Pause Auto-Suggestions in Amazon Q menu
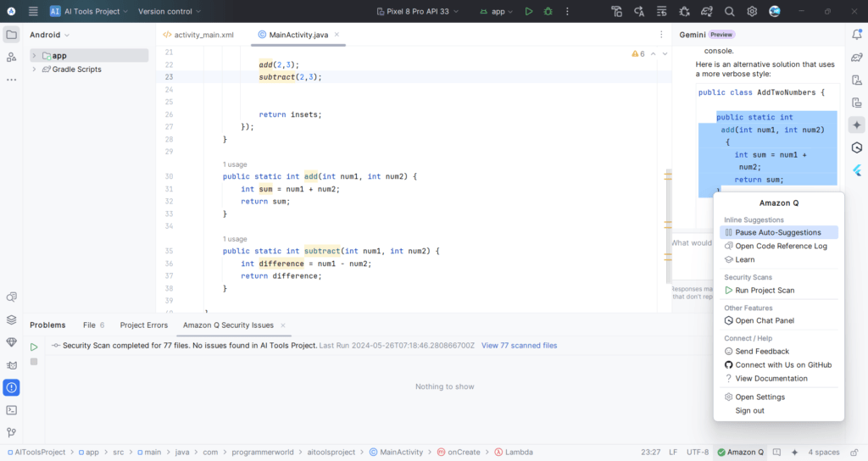Screen dimensions: 868x461 pyautogui.click(x=779, y=232)
